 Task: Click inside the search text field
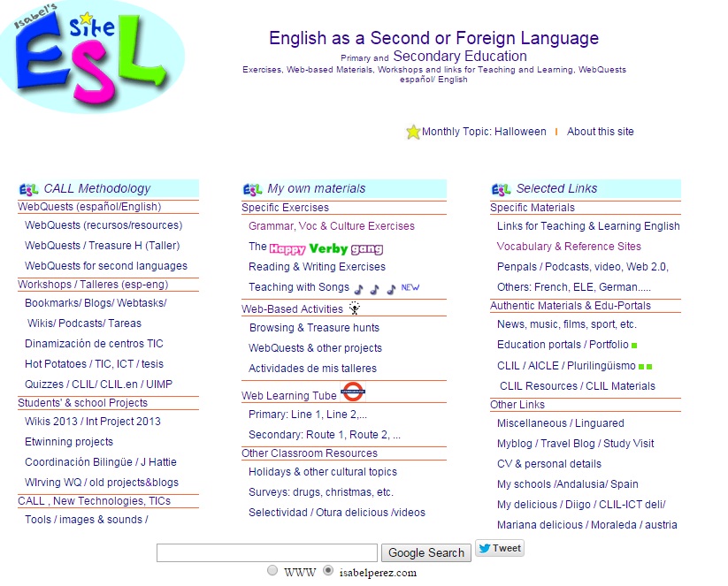(x=265, y=552)
